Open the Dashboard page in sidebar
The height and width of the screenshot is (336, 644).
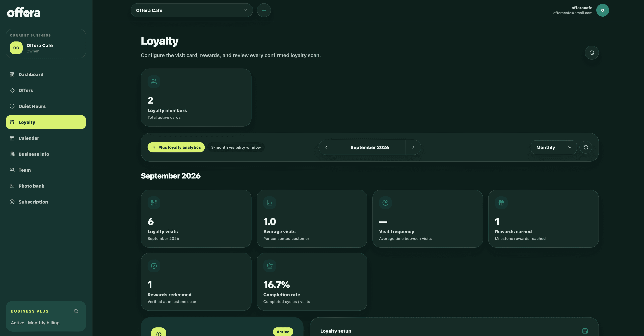46,74
